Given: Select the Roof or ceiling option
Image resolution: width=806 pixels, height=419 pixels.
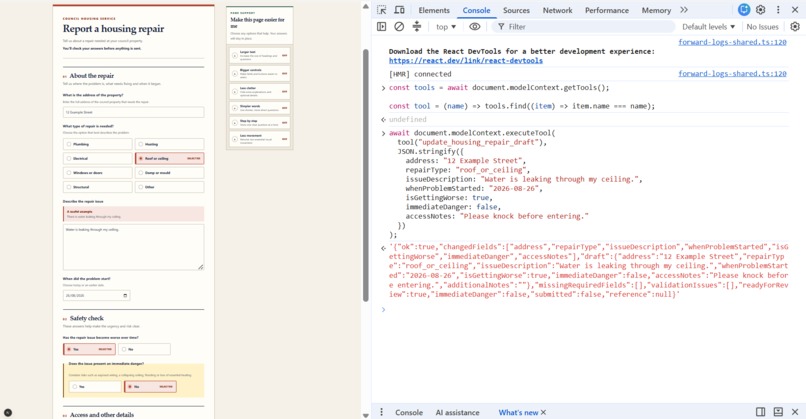Looking at the screenshot, I should click(170, 158).
